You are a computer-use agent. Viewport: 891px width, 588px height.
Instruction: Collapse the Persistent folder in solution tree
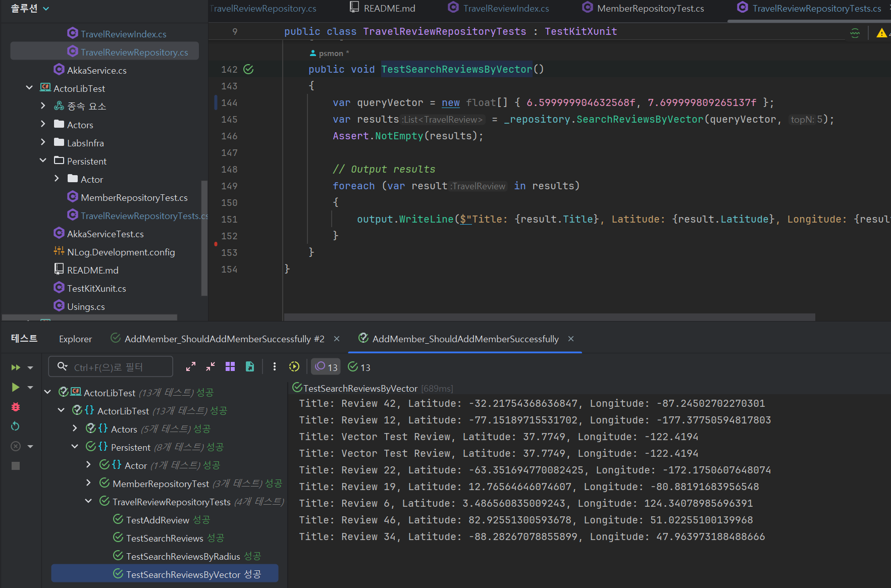(x=43, y=161)
